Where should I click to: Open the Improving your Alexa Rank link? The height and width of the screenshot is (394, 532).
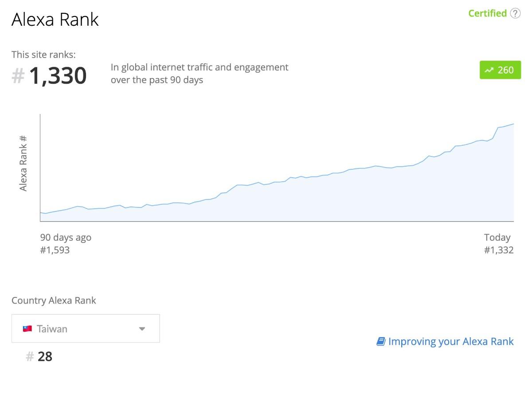tap(450, 341)
